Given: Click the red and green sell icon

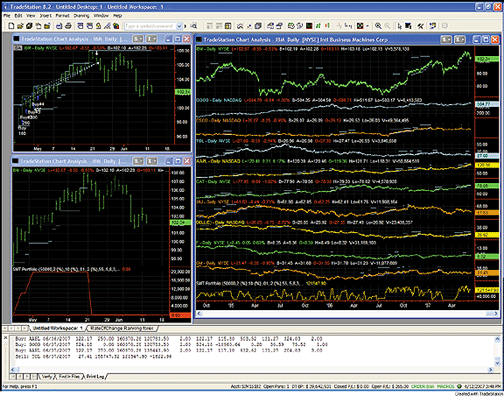Looking at the screenshot, I should pyautogui.click(x=327, y=26).
